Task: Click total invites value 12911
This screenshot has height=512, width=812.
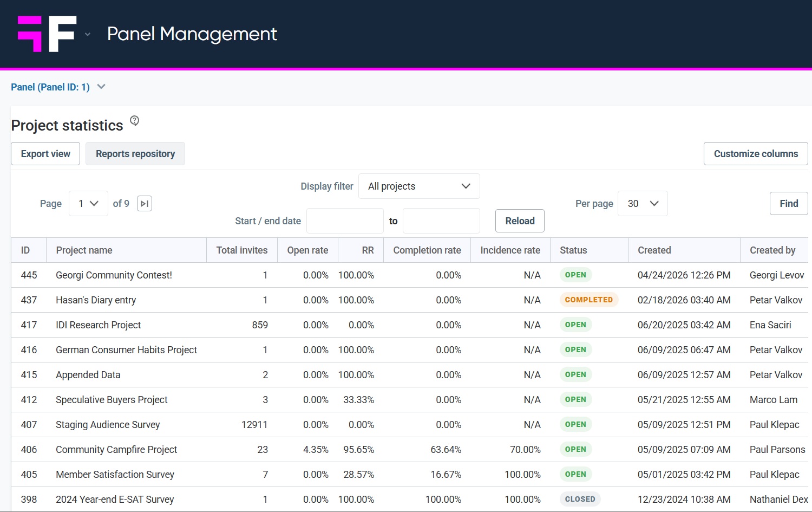Action: click(x=254, y=425)
